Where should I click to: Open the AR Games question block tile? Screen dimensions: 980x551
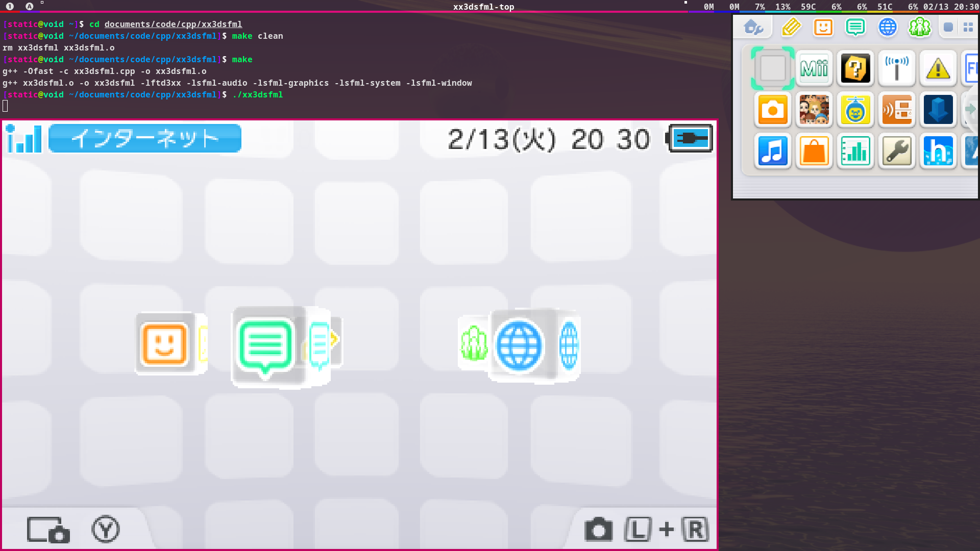pyautogui.click(x=855, y=68)
